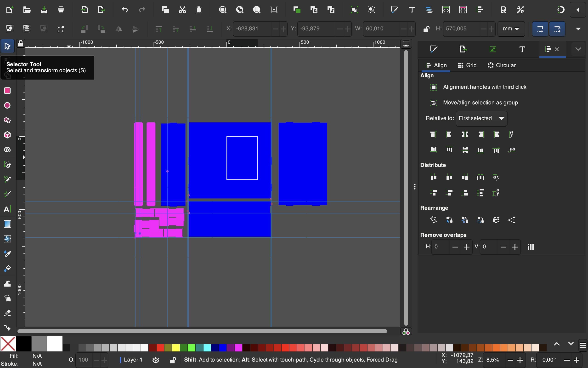Open the mm units dropdown
The width and height of the screenshot is (588, 368).
(x=511, y=29)
